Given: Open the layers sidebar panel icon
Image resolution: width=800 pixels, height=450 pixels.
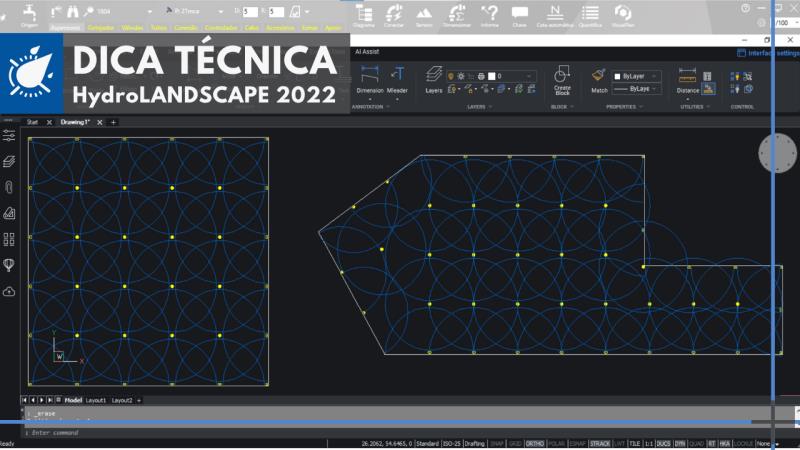Looking at the screenshot, I should [x=9, y=161].
